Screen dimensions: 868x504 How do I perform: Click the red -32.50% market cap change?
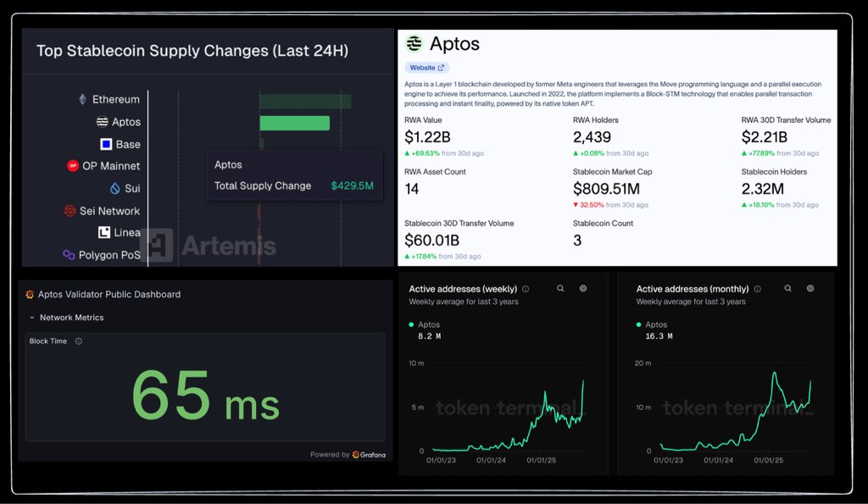pos(588,205)
